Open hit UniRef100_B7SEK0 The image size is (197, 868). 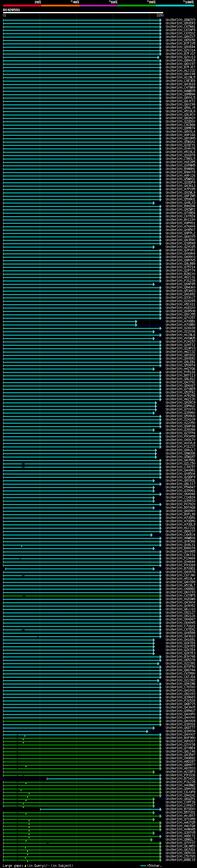180,809
